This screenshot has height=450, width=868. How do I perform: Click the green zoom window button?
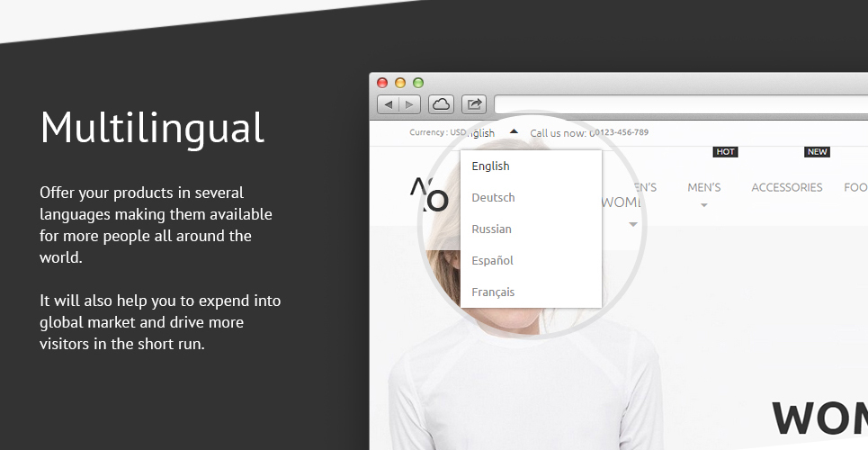click(418, 83)
